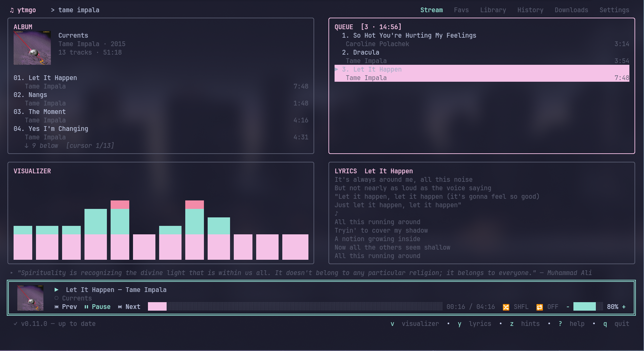Click the 3:14 duration in queue
The height and width of the screenshot is (351, 644).
622,44
